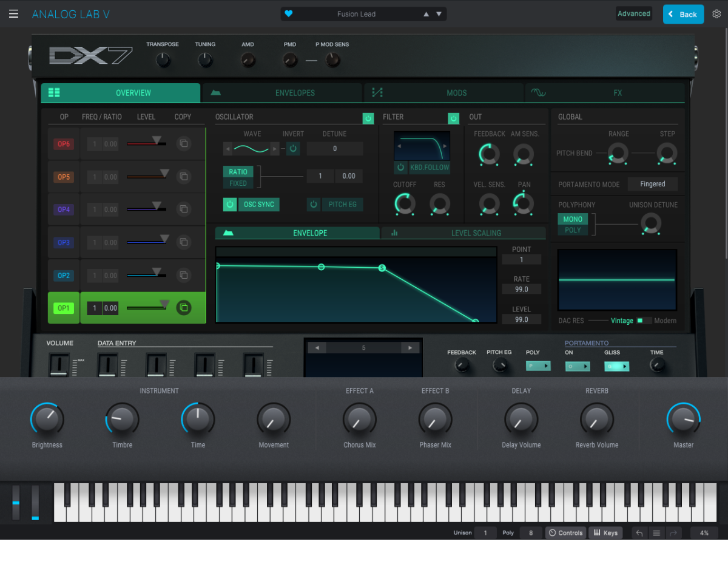The width and height of the screenshot is (728, 575).
Task: Adjust the Tuning knob
Action: (206, 60)
